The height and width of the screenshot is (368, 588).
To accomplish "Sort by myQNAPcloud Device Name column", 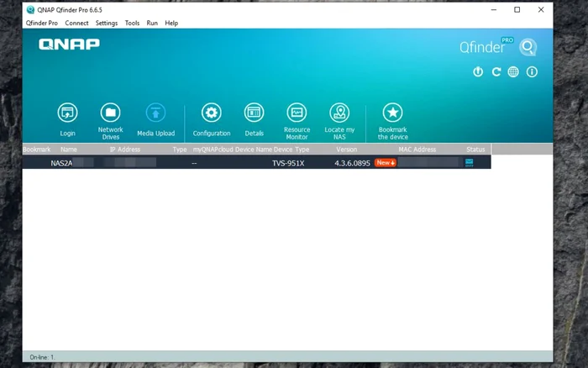I will click(232, 150).
